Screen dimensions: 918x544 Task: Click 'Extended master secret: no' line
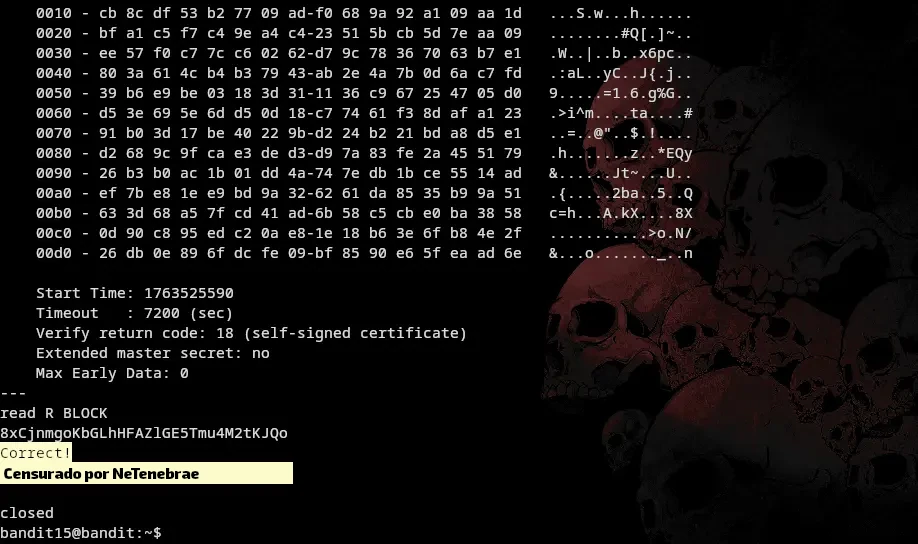coord(153,353)
